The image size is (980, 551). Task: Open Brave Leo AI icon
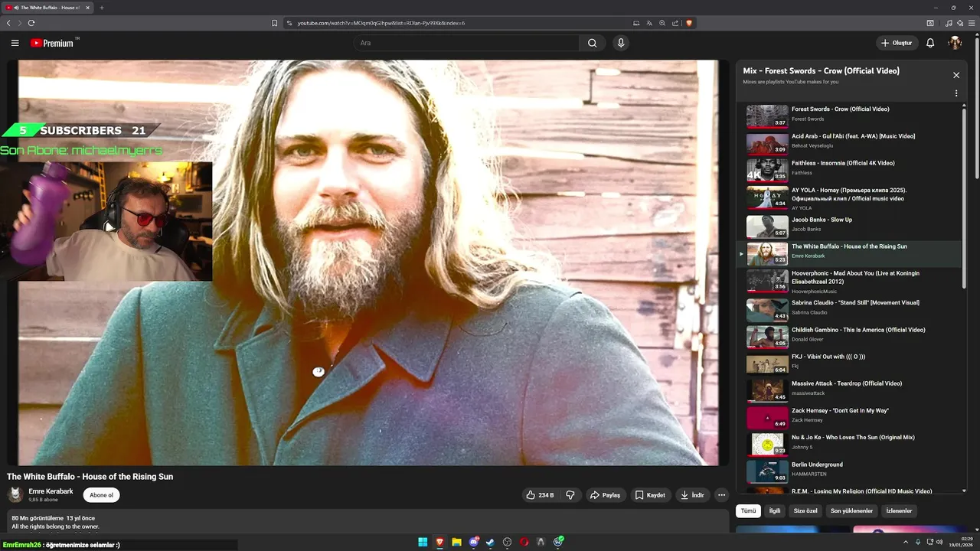pos(960,23)
